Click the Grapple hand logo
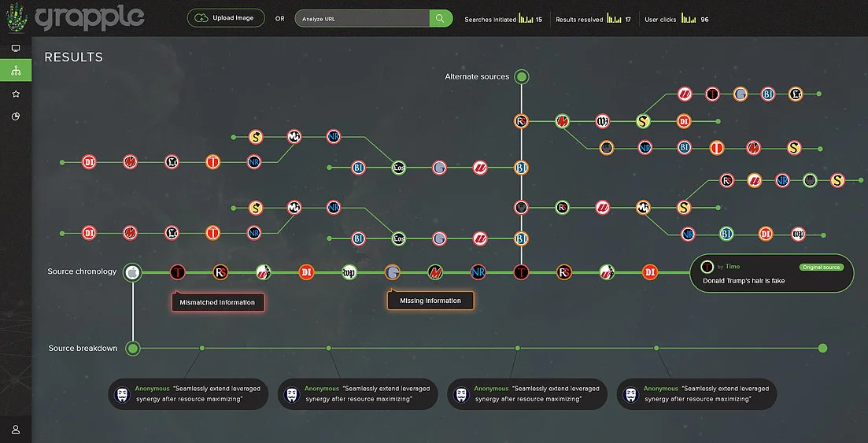The height and width of the screenshot is (443, 868). (x=17, y=17)
